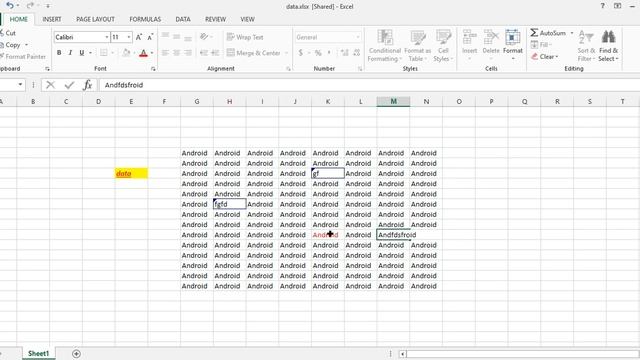Click the Help question mark
Screen dimensions: 640x360
click(602, 6)
